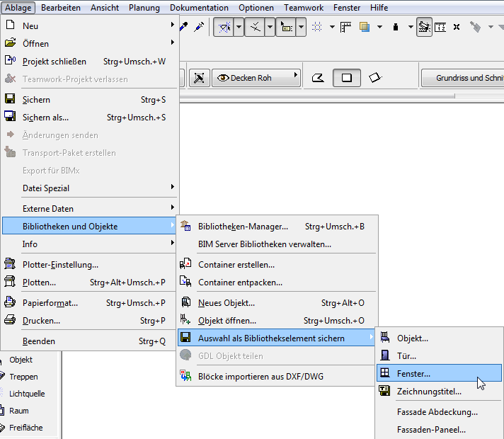Open the Dokumentation menu
The width and height of the screenshot is (504, 439).
(200, 7)
